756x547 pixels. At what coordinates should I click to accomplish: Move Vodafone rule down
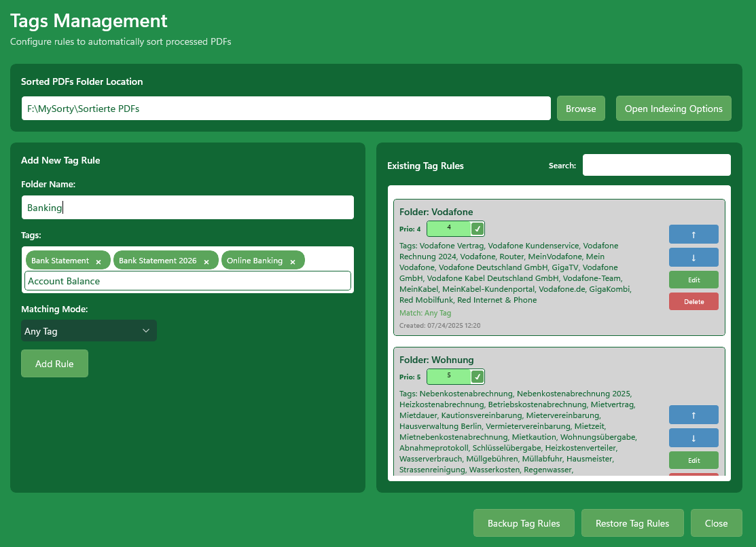(694, 257)
